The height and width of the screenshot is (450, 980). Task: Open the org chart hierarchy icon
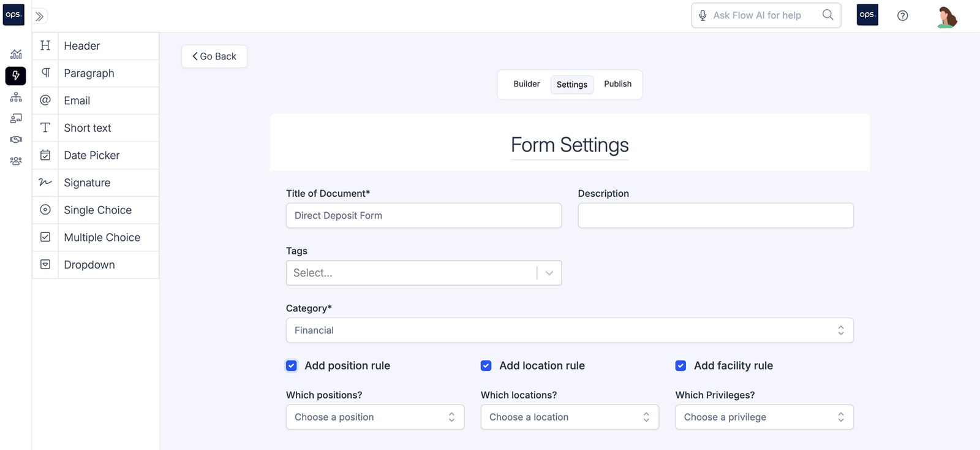16,97
